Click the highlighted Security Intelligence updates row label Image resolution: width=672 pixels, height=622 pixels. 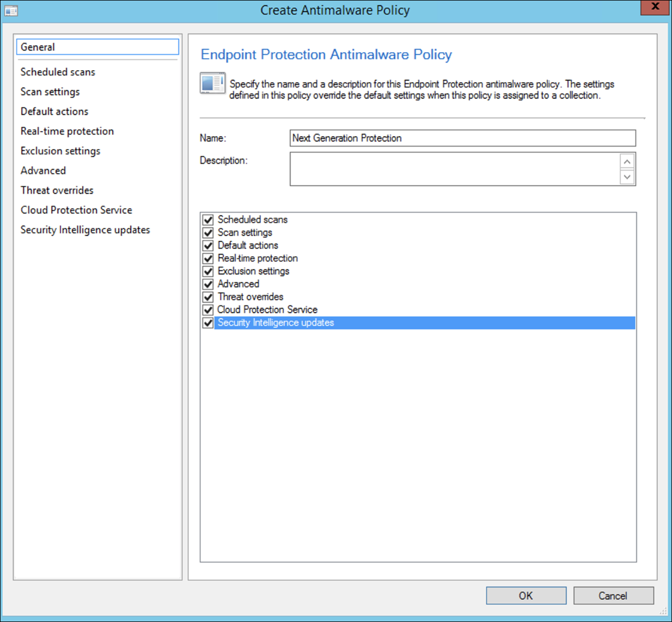click(276, 322)
